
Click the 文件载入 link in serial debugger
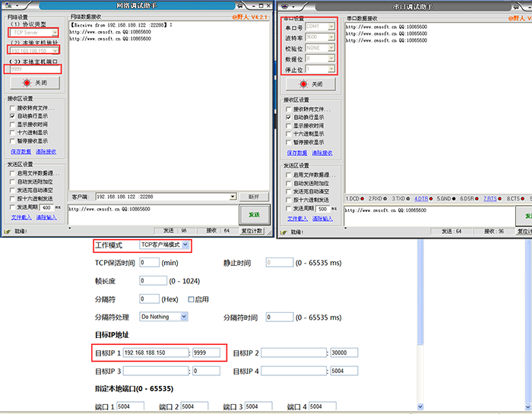298,218
